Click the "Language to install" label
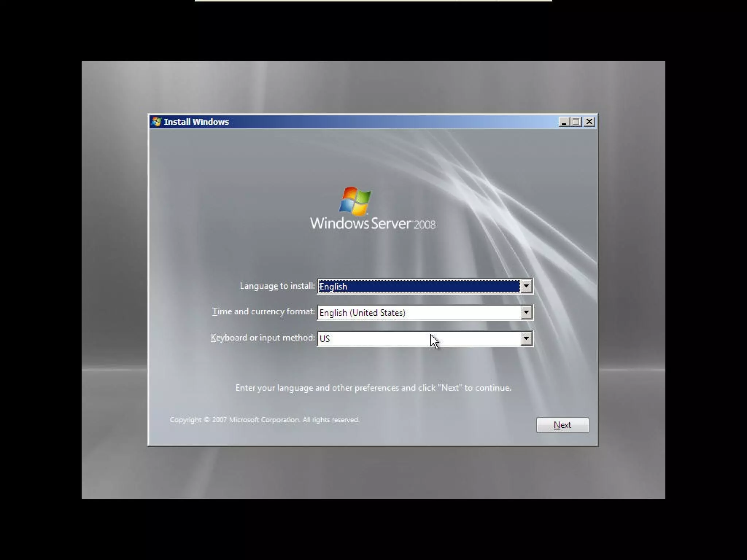 tap(277, 286)
